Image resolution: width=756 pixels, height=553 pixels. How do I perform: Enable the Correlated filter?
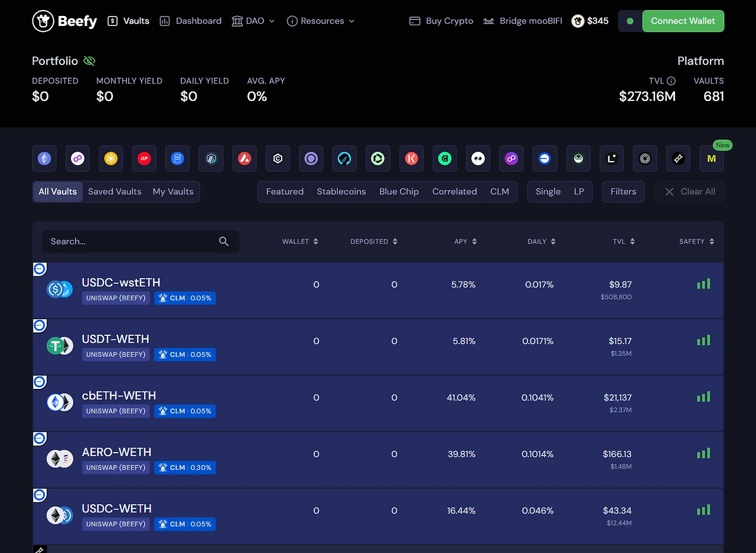pos(455,192)
